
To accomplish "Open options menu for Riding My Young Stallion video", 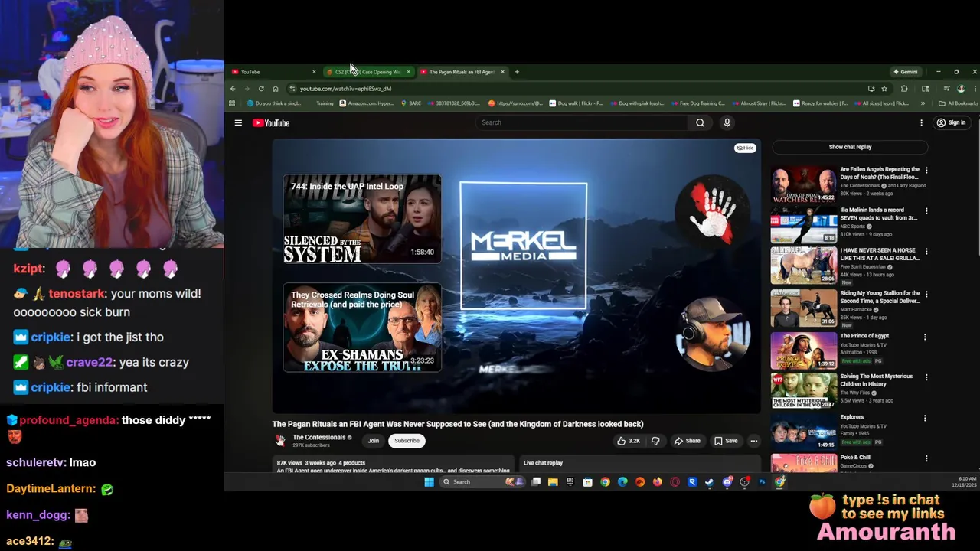I will coord(926,294).
